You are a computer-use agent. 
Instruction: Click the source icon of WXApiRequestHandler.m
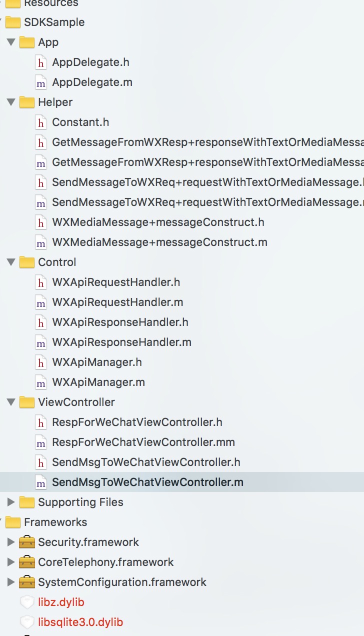click(x=41, y=302)
